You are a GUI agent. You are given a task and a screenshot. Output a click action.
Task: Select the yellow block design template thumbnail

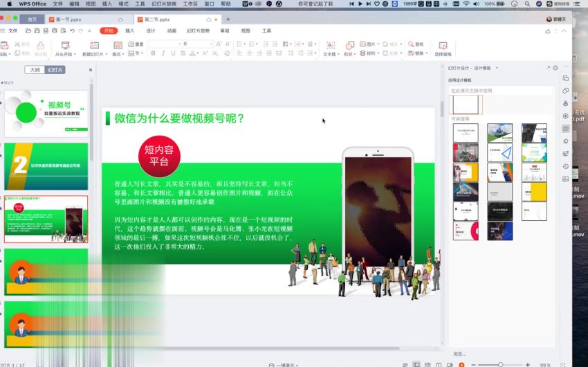(x=534, y=191)
